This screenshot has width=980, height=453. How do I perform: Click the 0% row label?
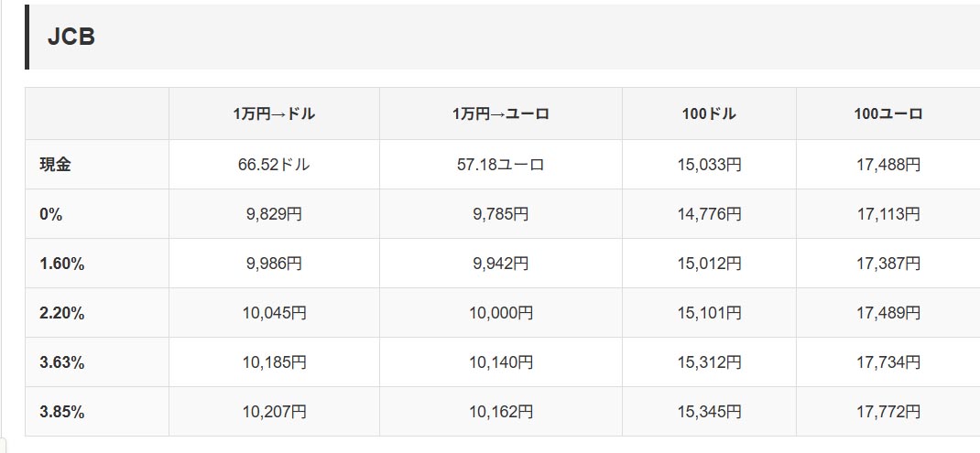pyautogui.click(x=51, y=214)
